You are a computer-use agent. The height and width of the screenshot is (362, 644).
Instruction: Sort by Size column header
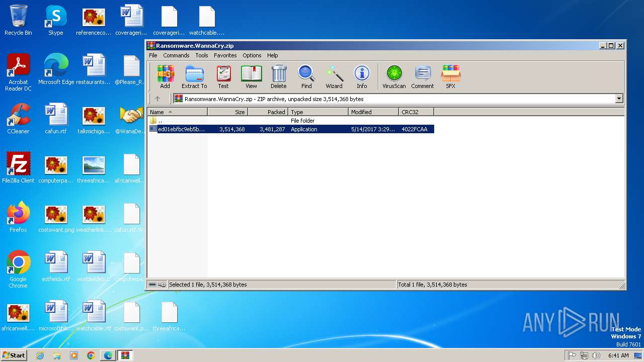coord(227,112)
